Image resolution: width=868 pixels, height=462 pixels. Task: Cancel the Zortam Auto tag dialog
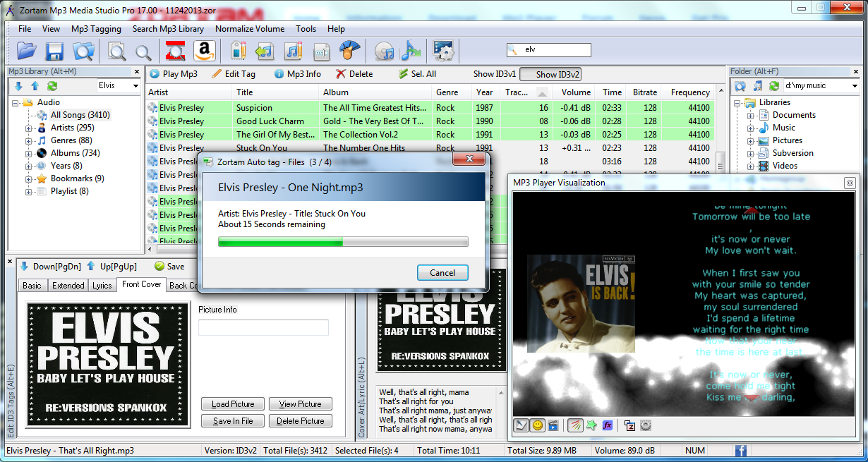(442, 273)
